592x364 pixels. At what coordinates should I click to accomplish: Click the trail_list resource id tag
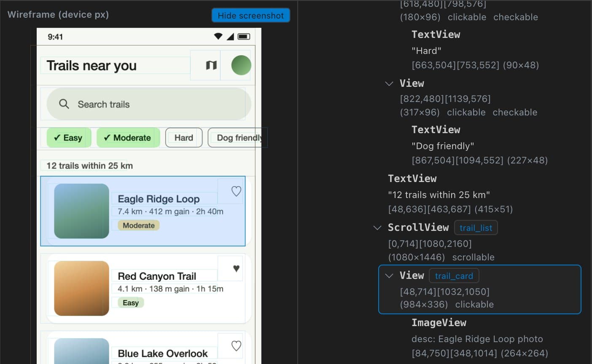[x=476, y=227]
